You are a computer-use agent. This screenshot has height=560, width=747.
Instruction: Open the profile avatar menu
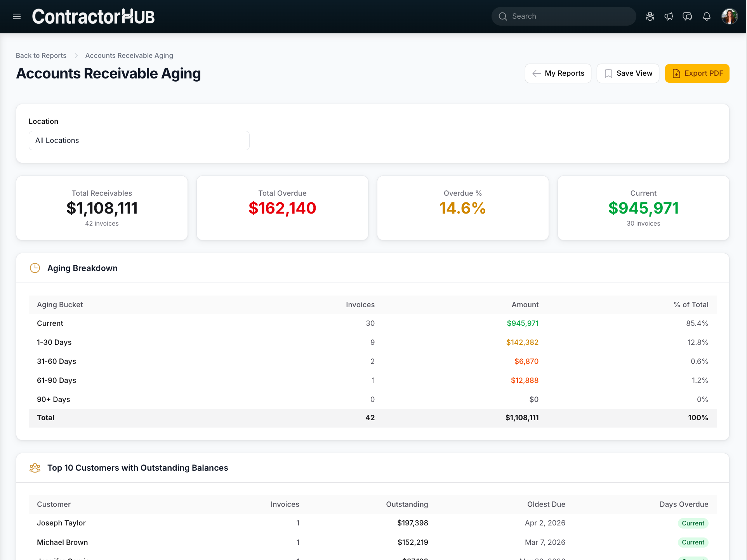[730, 16]
